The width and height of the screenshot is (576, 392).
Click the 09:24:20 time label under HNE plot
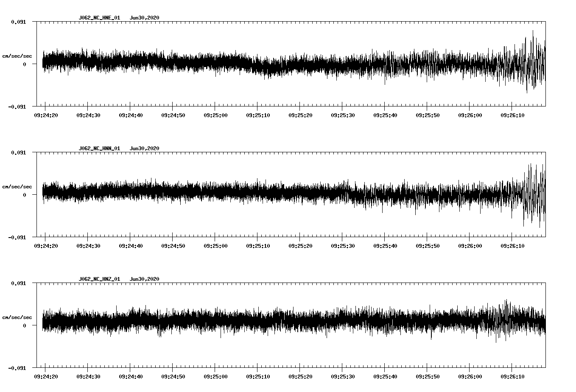point(46,115)
